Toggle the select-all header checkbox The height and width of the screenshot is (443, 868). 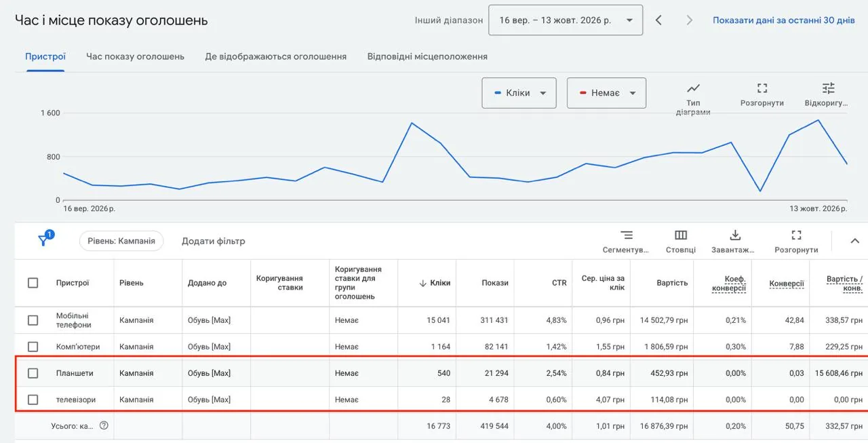tap(33, 283)
